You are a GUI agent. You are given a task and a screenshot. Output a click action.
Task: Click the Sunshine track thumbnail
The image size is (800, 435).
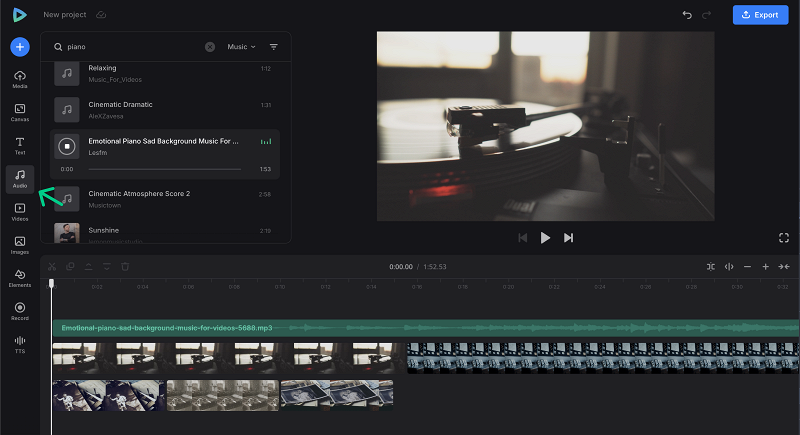click(x=67, y=233)
